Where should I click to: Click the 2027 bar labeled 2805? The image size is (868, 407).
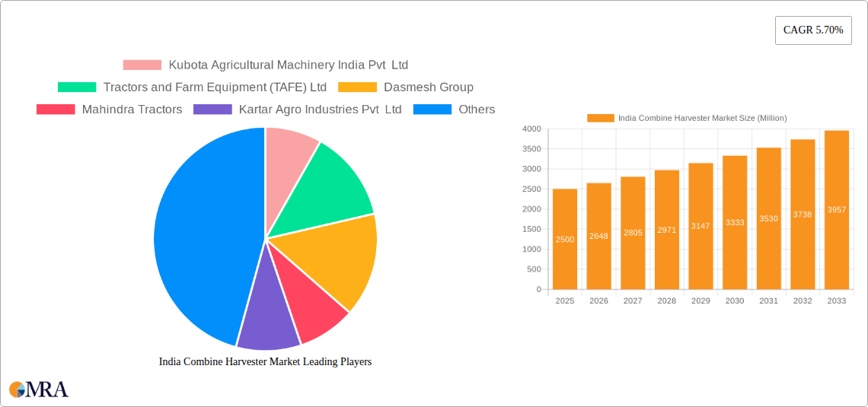(633, 233)
